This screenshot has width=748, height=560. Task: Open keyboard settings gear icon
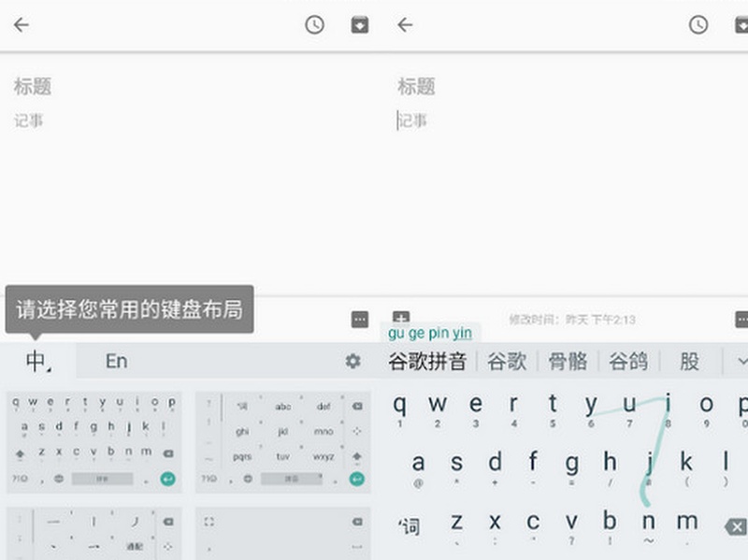pos(353,361)
